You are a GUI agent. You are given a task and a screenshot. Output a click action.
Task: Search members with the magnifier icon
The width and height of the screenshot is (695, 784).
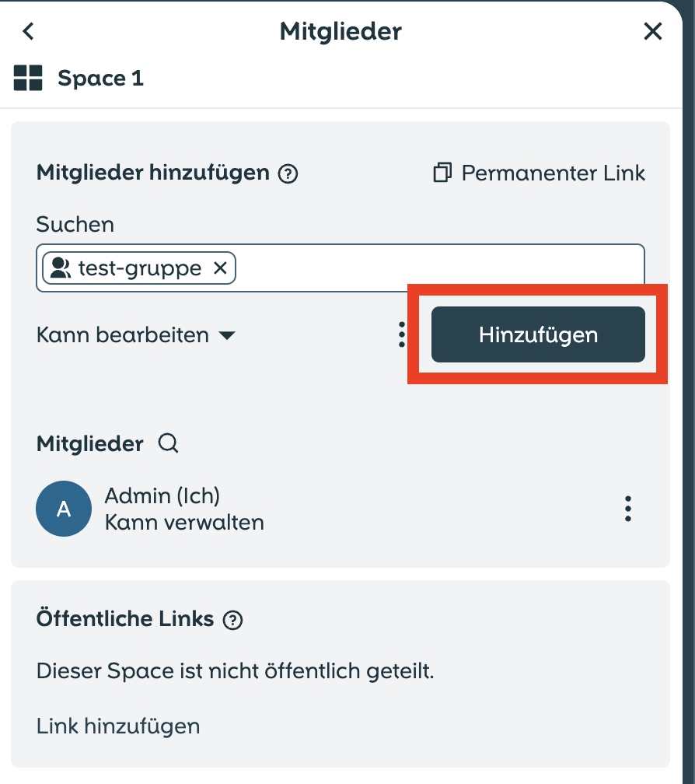(169, 443)
